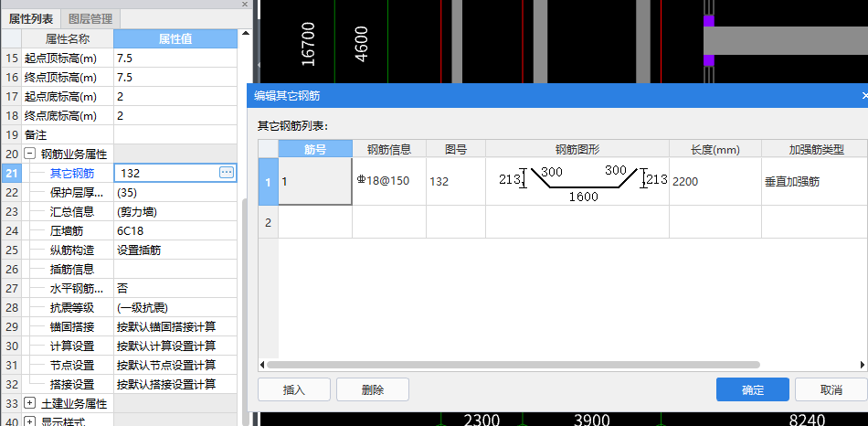The width and height of the screenshot is (868, 426).
Task: Click the 保护层厚 value (35)
Action: click(x=175, y=192)
